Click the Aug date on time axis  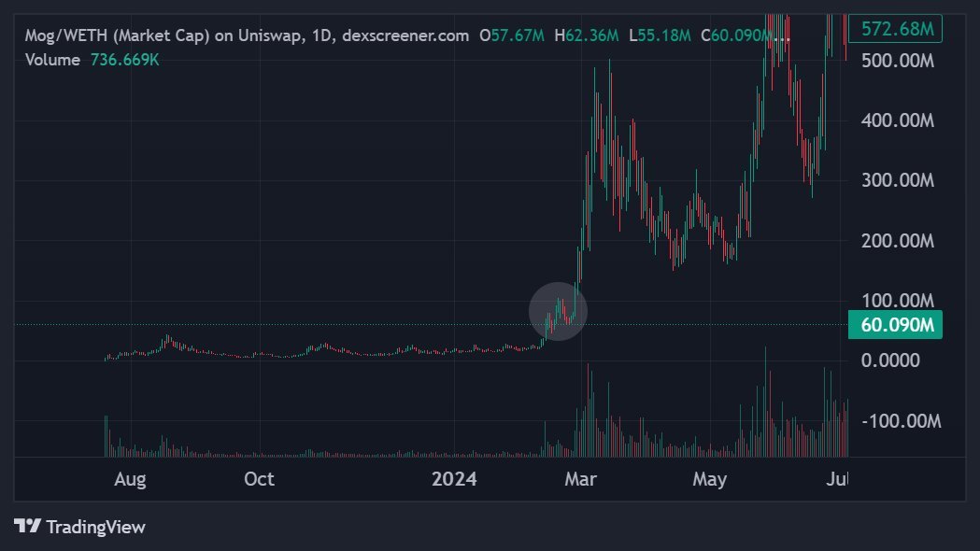pyautogui.click(x=130, y=479)
